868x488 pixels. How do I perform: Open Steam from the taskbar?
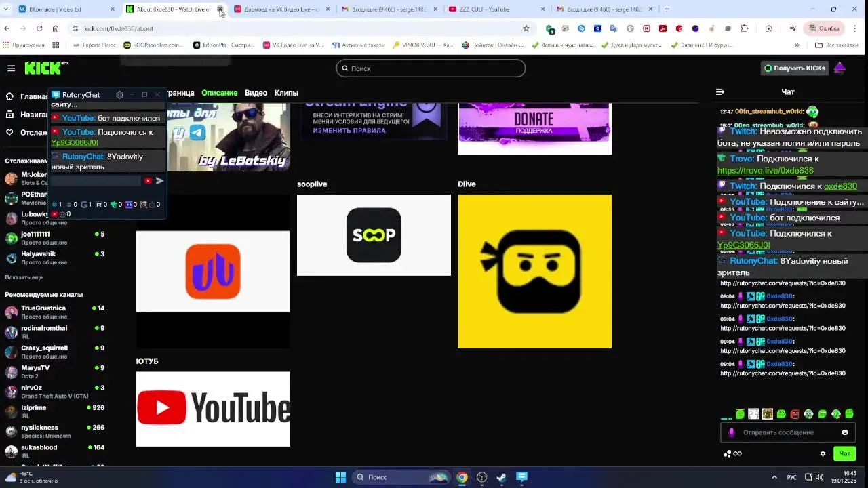[x=501, y=477]
